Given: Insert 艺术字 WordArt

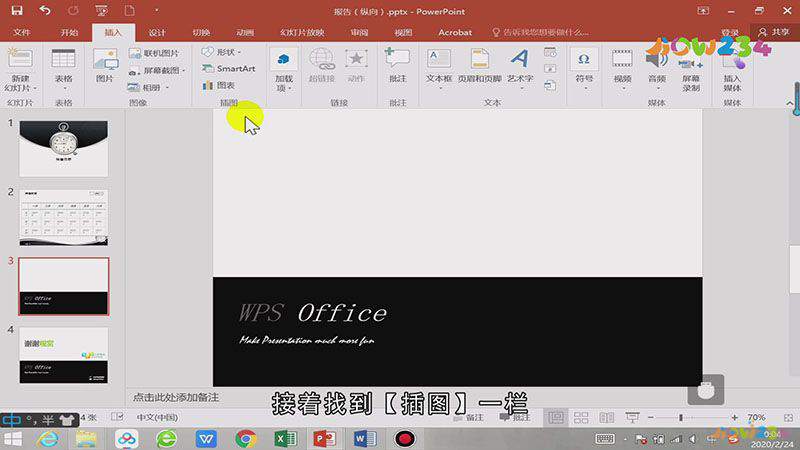Looking at the screenshot, I should (x=520, y=65).
